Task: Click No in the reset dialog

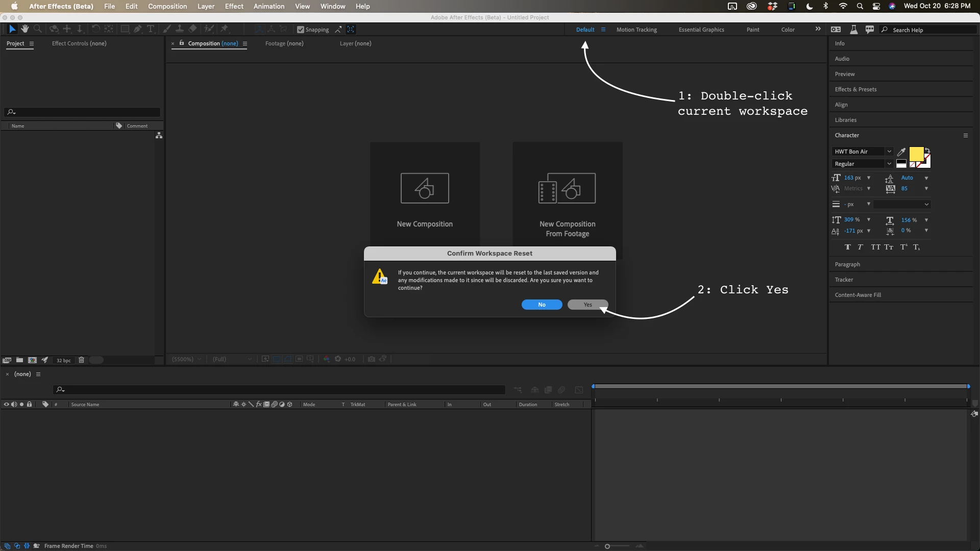Action: point(542,305)
